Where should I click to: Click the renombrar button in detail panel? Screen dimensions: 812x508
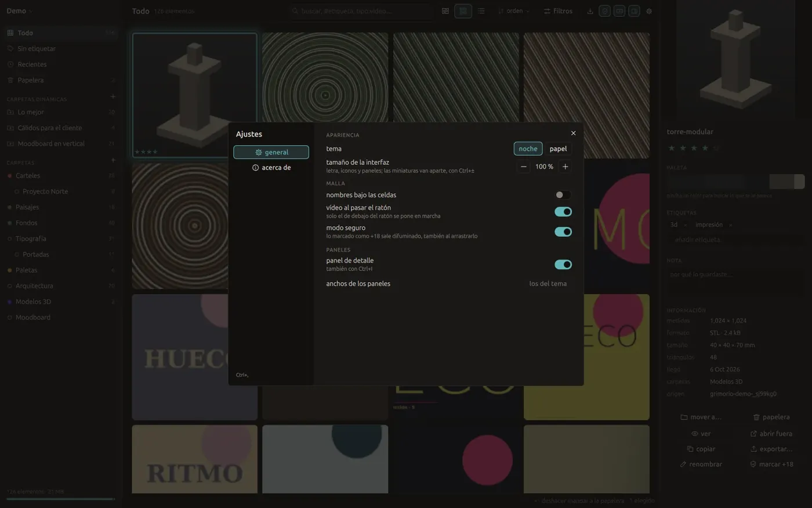point(701,464)
